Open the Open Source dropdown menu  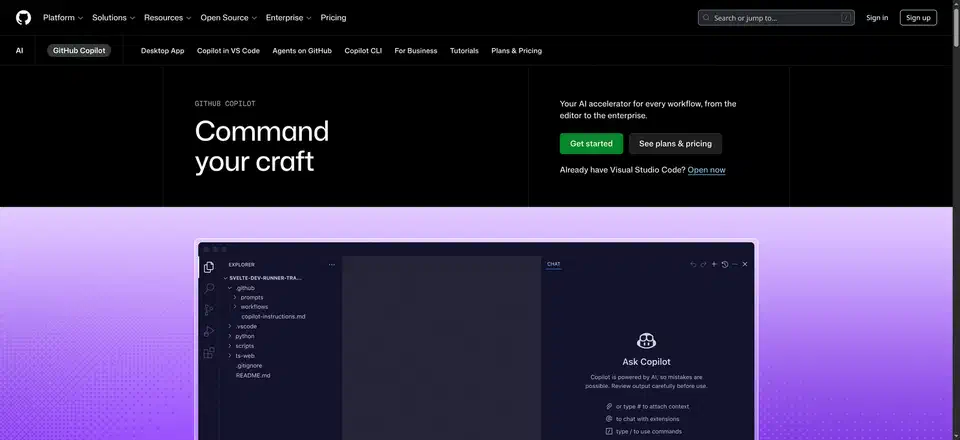tap(228, 18)
